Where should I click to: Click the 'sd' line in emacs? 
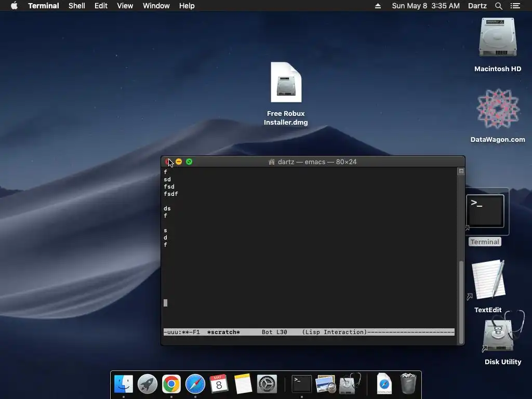(x=167, y=179)
